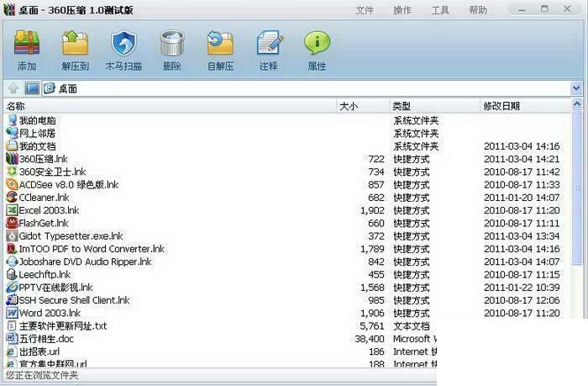Click the Gidot Typesetter icon
588x386 pixels.
[12, 235]
